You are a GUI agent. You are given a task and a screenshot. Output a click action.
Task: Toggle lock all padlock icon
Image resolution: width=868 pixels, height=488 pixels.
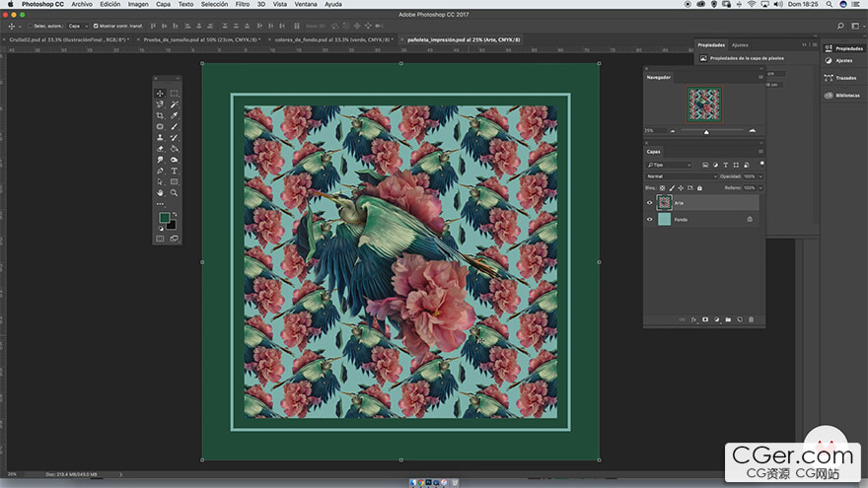699,188
